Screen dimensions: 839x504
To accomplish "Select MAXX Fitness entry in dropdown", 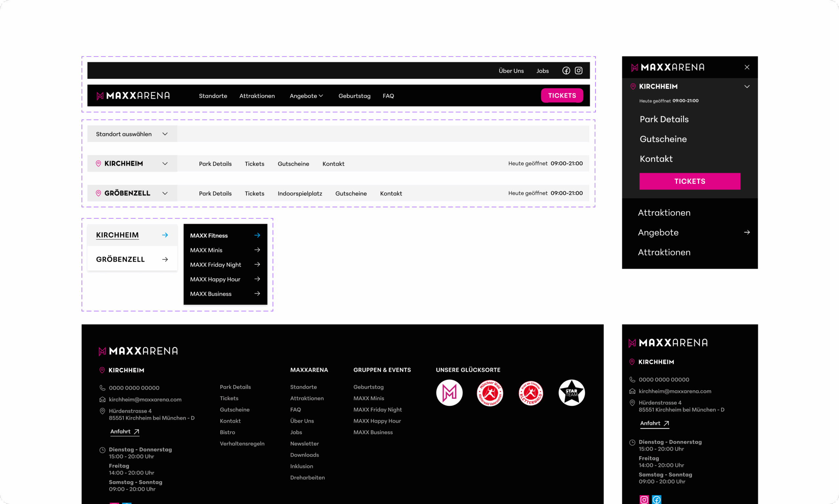I will point(225,235).
